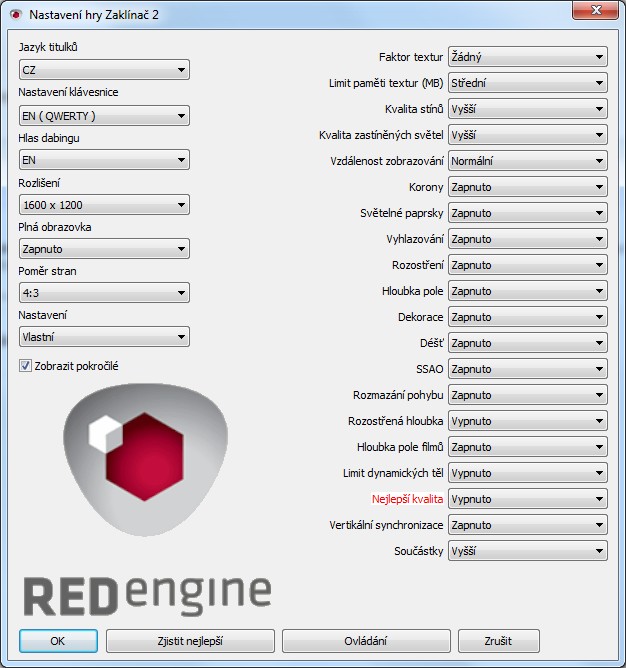The width and height of the screenshot is (626, 668).
Task: Open the Rozlišení resolution dropdown
Action: pos(104,205)
